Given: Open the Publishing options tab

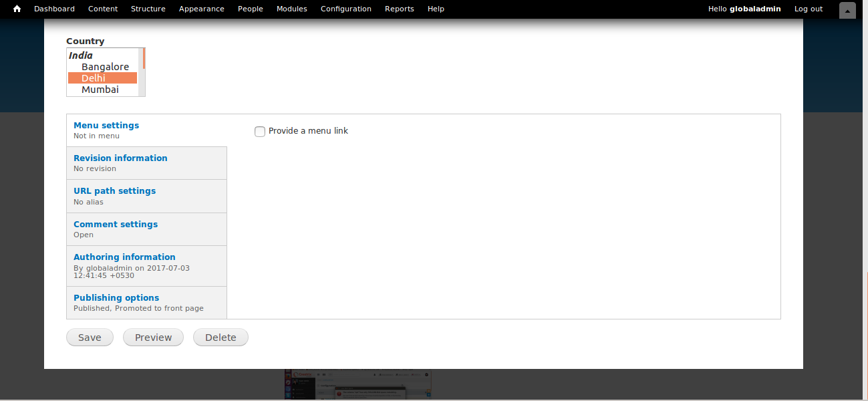Looking at the screenshot, I should (116, 297).
